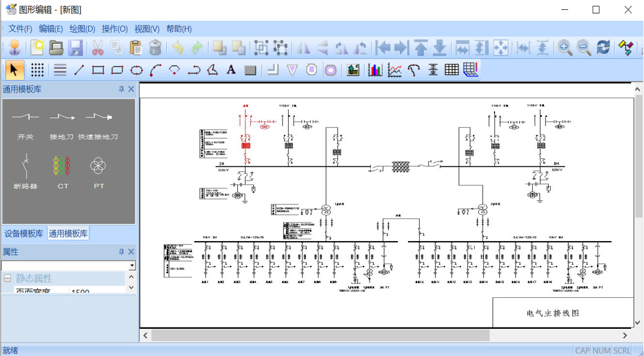
Task: Pin the 通用模板库 panel
Action: [x=121, y=90]
